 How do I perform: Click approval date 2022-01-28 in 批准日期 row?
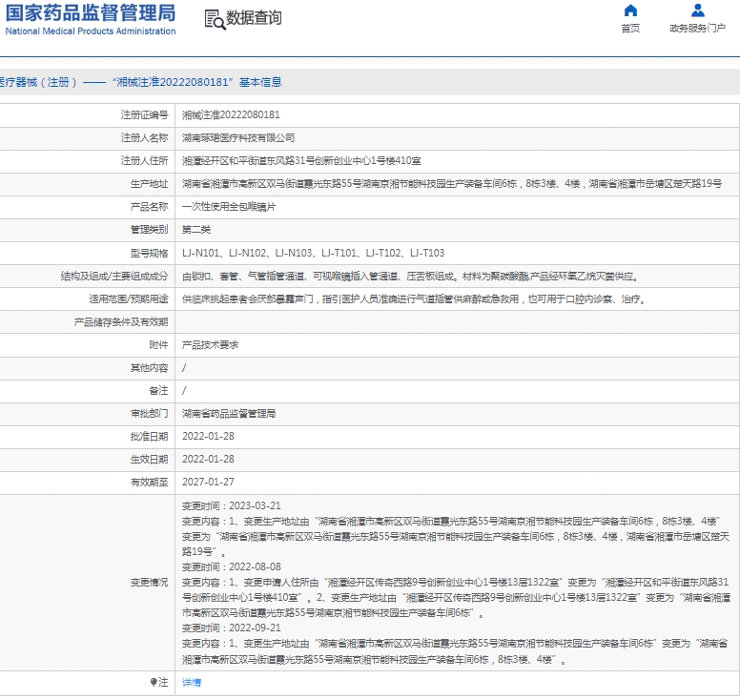pyautogui.click(x=208, y=436)
